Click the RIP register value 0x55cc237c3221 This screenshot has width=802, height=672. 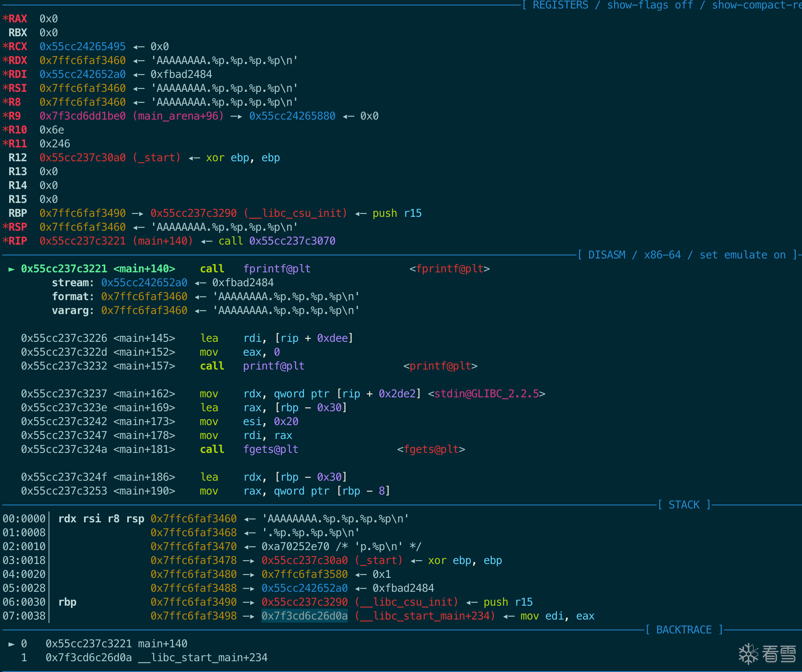point(83,241)
